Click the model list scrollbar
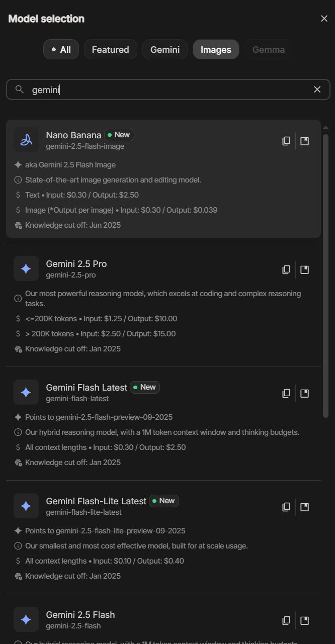The height and width of the screenshot is (644, 335). [325, 275]
